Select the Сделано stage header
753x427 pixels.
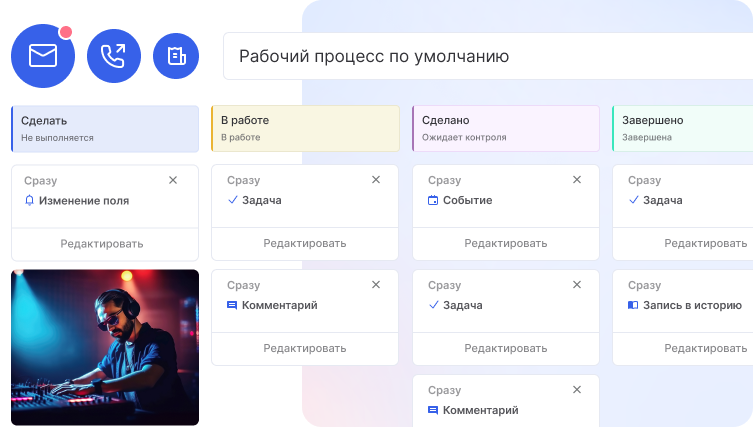tap(505, 128)
